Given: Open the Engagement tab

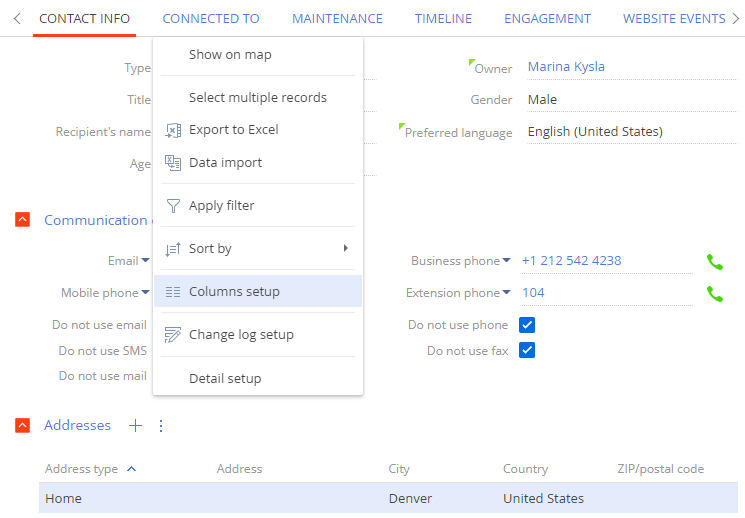Looking at the screenshot, I should tap(547, 19).
